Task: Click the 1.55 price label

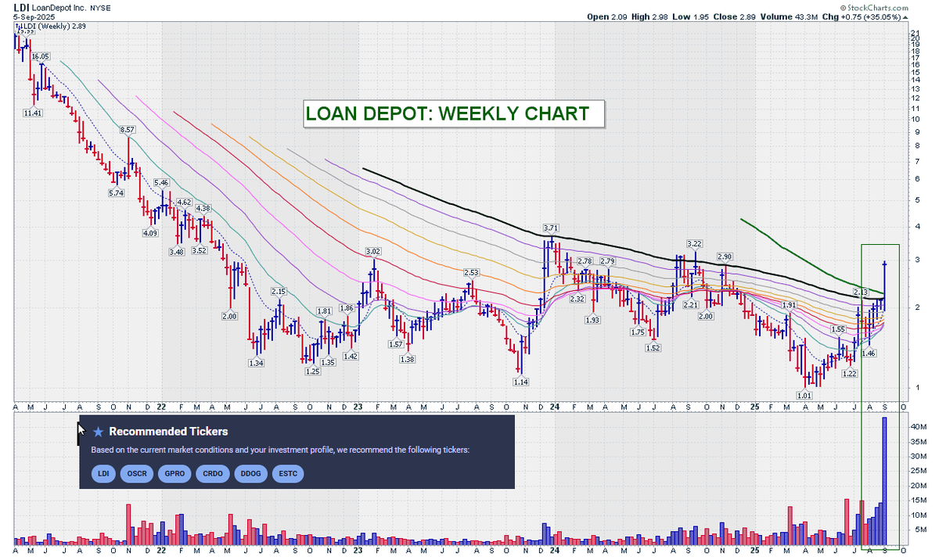Action: pos(838,329)
